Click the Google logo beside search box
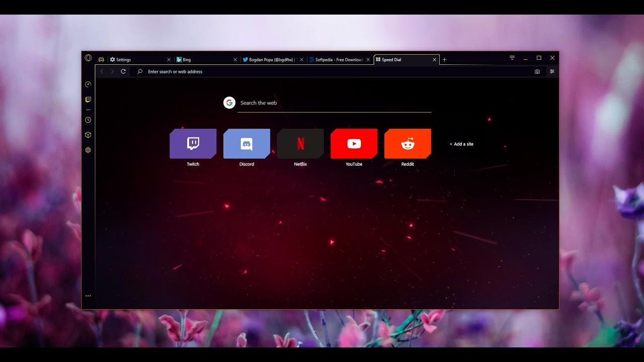 pos(229,103)
